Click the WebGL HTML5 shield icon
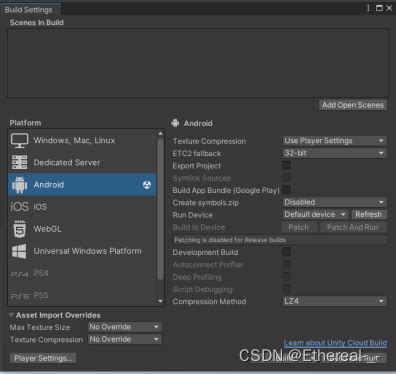Image resolution: width=396 pixels, height=374 pixels. pyautogui.click(x=19, y=229)
